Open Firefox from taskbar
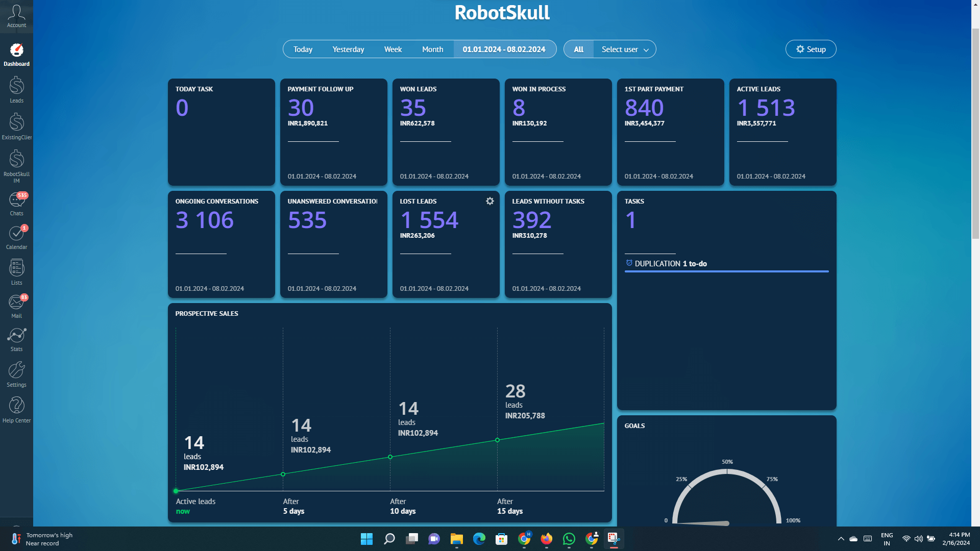Image resolution: width=980 pixels, height=551 pixels. pos(546,539)
